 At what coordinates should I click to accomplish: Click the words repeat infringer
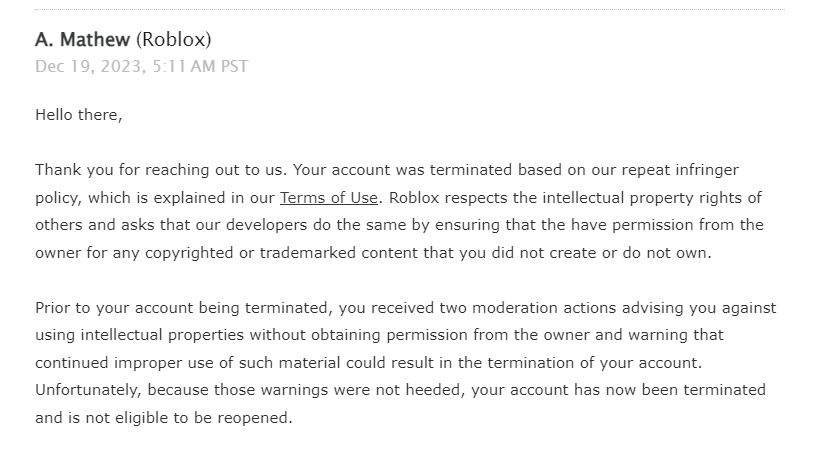[680, 170]
